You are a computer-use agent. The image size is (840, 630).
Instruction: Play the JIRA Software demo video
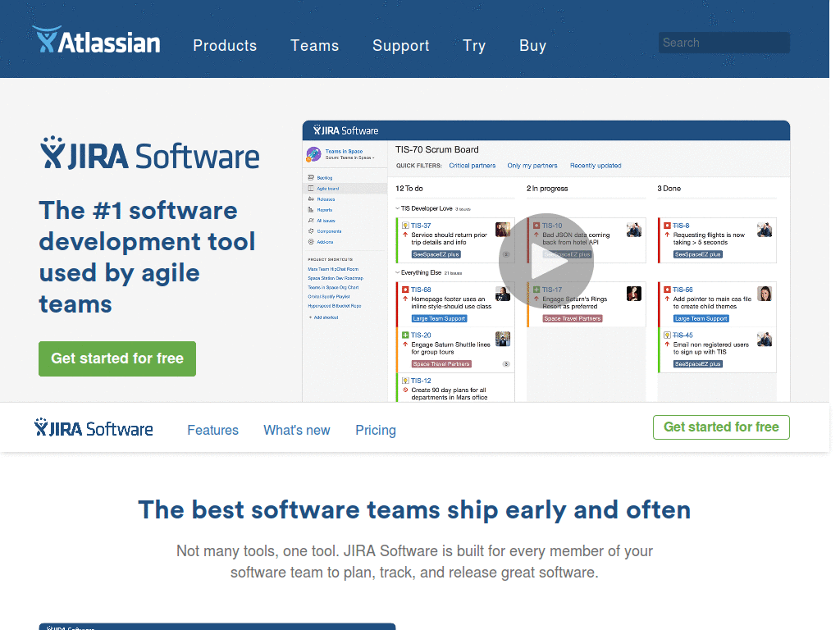click(546, 261)
